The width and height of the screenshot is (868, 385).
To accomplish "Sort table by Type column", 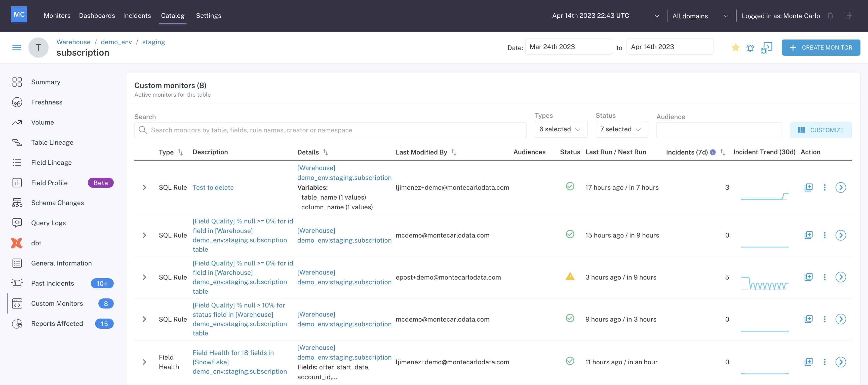I will click(180, 152).
